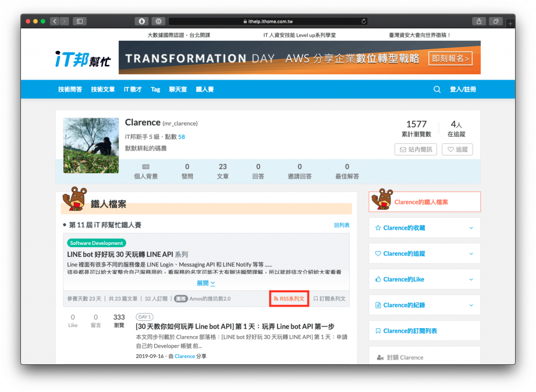
Task: Open 技術問答 in the navigation bar
Action: (70, 89)
